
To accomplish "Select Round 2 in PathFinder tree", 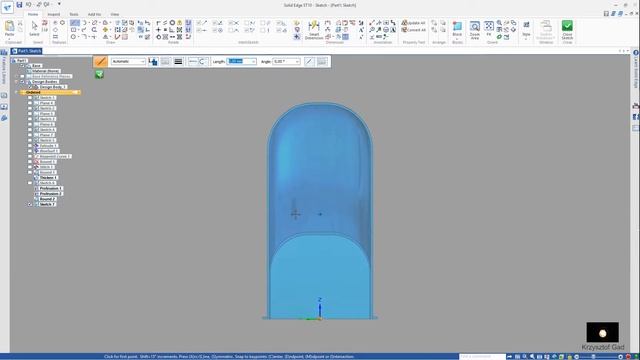I will (x=47, y=199).
